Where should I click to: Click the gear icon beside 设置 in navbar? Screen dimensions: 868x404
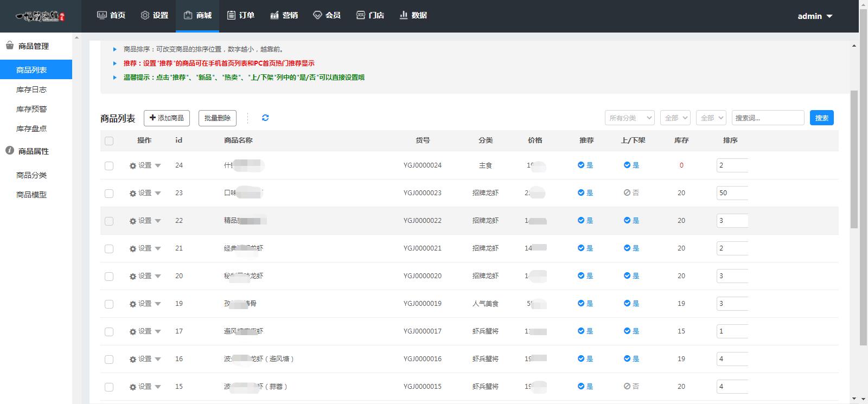point(145,15)
